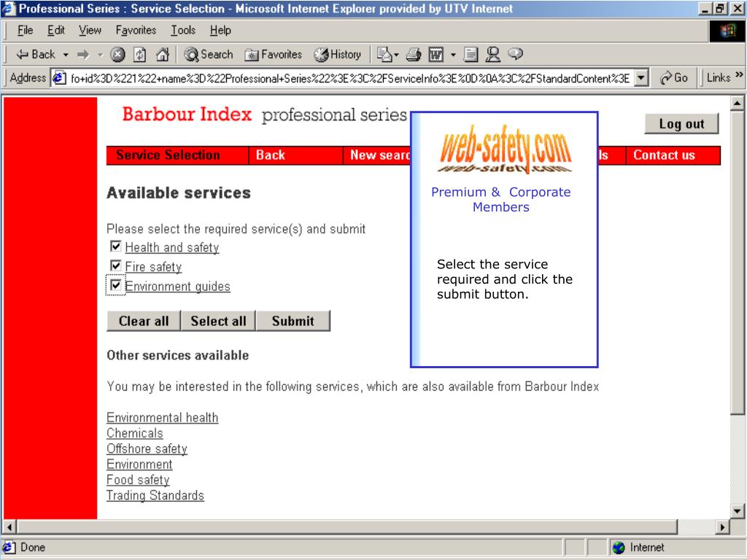Screen dimensions: 747x560
Task: Click the Select all button
Action: tap(218, 321)
